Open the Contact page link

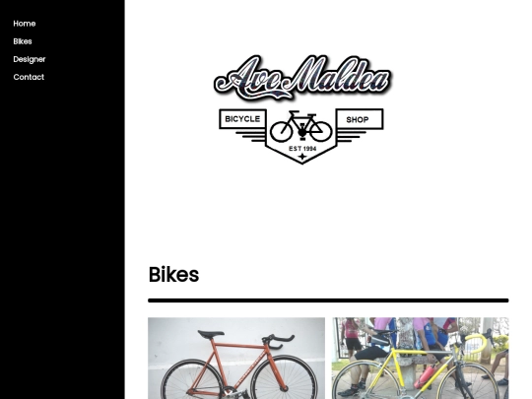click(29, 77)
